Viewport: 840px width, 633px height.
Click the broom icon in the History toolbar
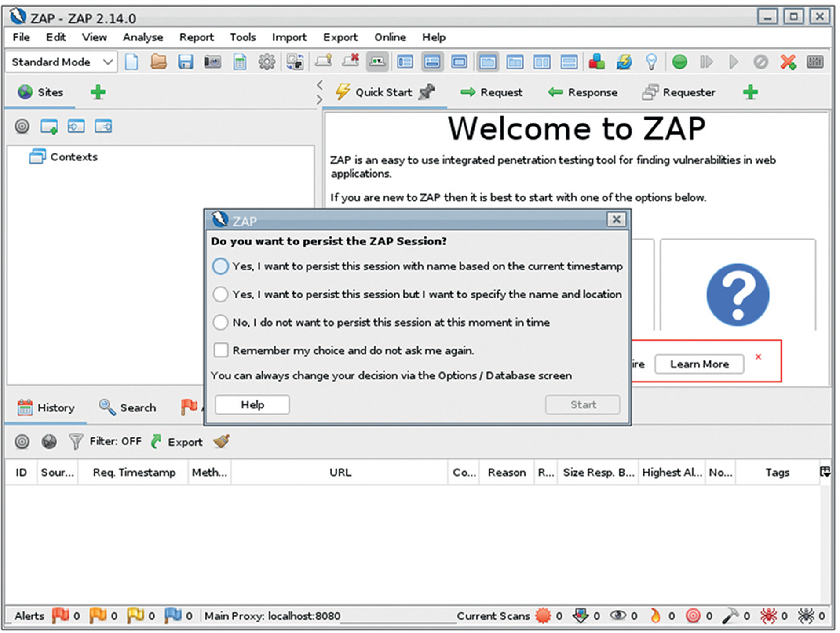coord(222,441)
